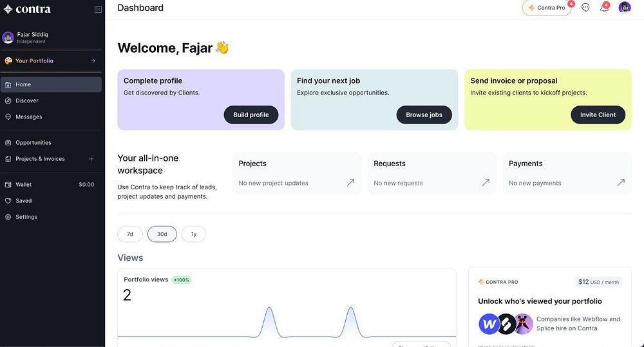Open the arrow icon on Requests card
The image size is (644, 347).
(x=486, y=182)
